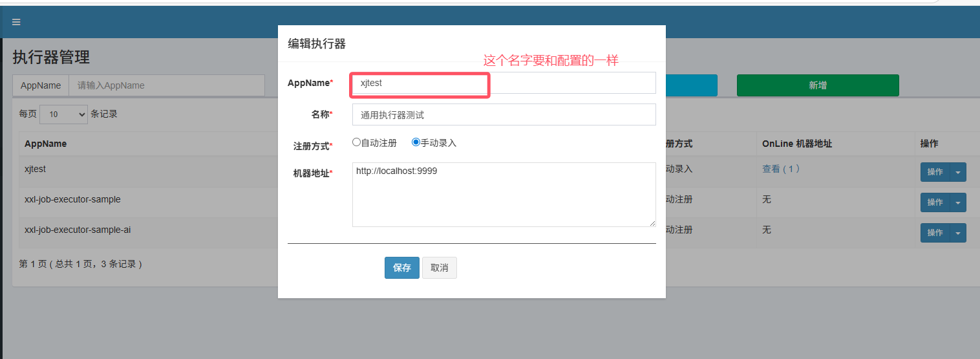This screenshot has width=980, height=359.
Task: Click the AppName search input box
Action: (x=166, y=85)
